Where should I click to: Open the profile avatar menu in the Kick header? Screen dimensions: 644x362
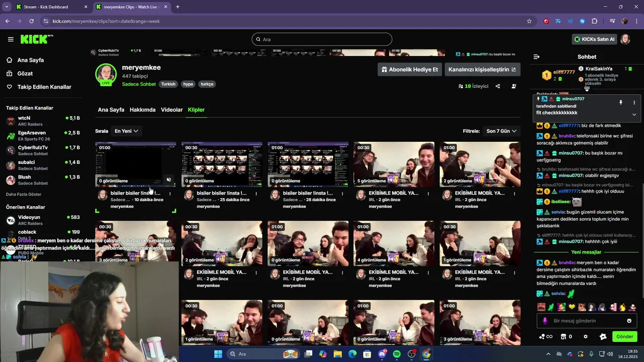click(625, 39)
